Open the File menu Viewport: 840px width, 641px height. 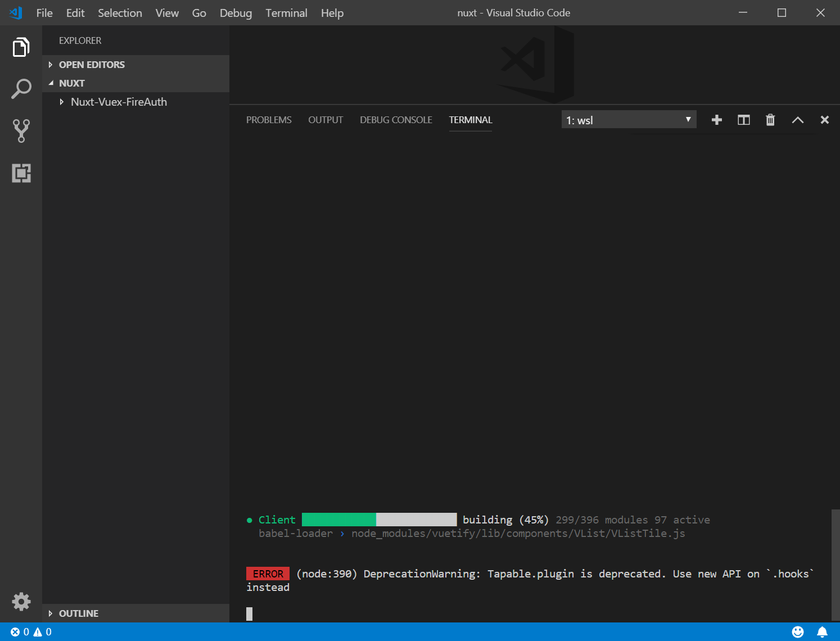coord(44,13)
